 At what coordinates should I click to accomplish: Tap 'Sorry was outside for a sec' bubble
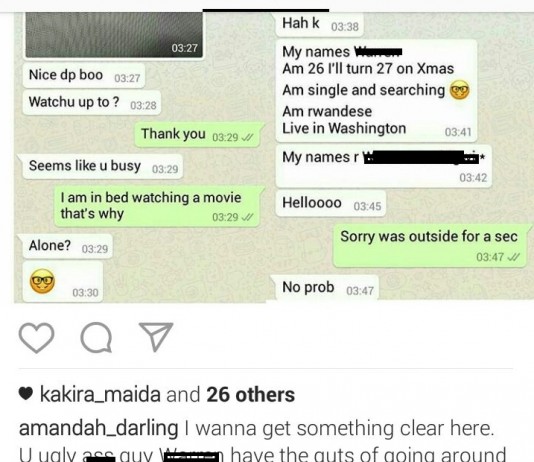click(430, 245)
